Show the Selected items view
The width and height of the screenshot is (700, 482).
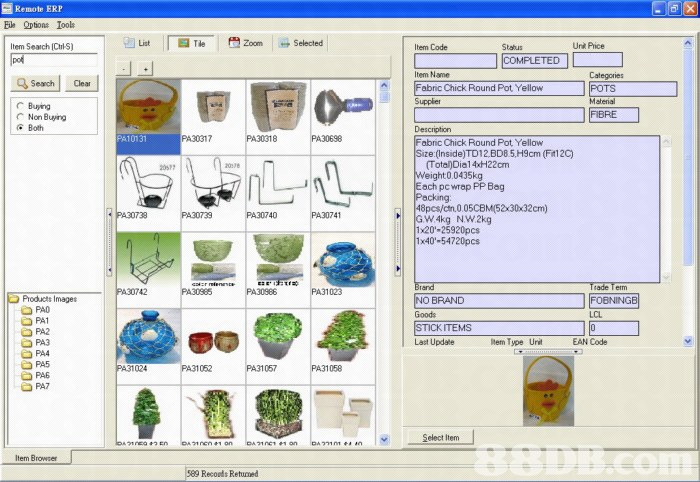pos(300,43)
